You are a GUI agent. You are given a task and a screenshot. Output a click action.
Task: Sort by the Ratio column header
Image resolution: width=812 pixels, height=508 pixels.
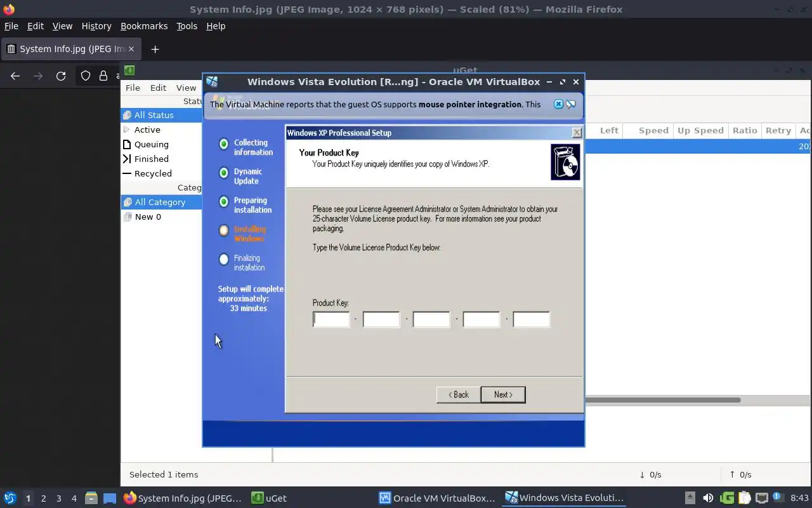pos(745,130)
